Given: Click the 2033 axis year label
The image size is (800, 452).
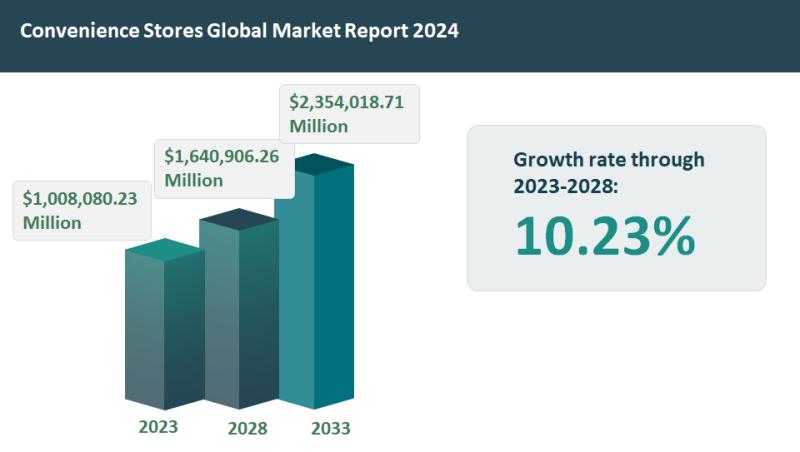Looking at the screenshot, I should 331,429.
